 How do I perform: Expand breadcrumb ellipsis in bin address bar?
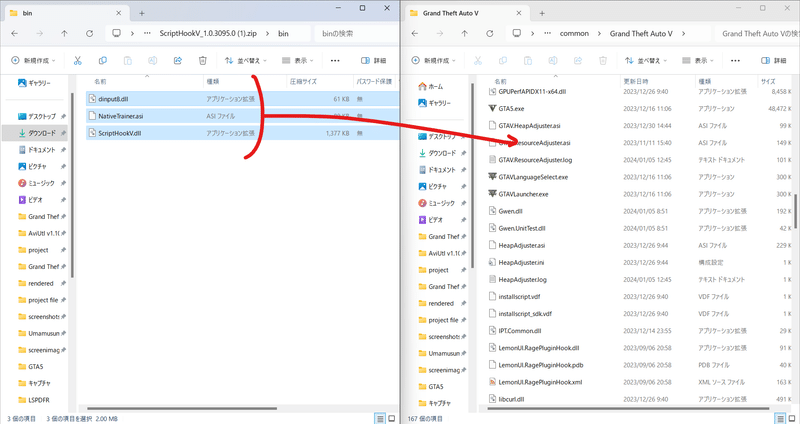[147, 34]
